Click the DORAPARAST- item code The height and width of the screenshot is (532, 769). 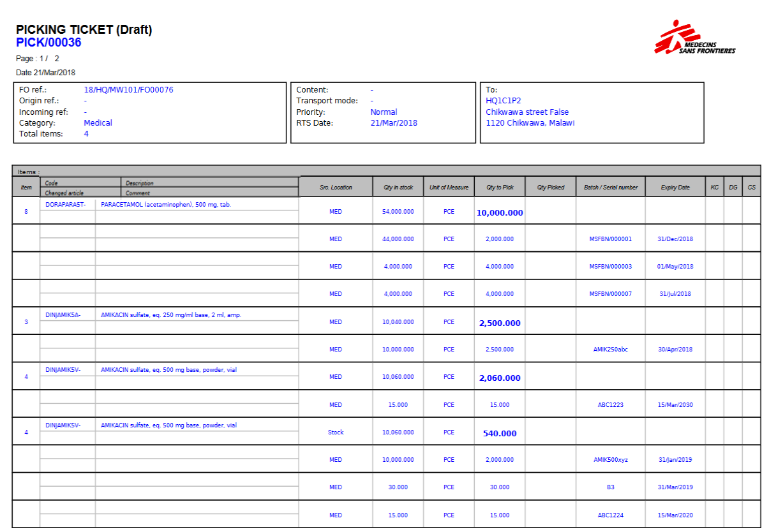coord(66,205)
